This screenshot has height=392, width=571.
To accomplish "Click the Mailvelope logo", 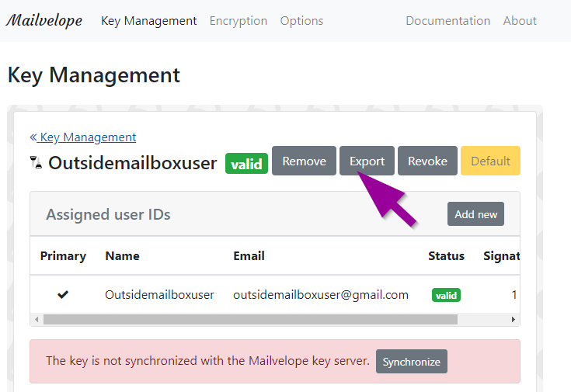I will click(44, 21).
